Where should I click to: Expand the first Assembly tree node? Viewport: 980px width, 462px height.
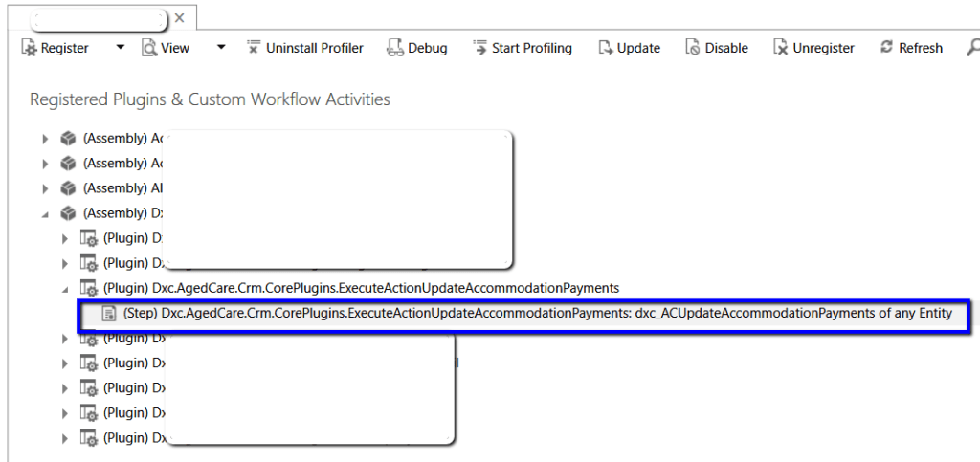pos(45,139)
